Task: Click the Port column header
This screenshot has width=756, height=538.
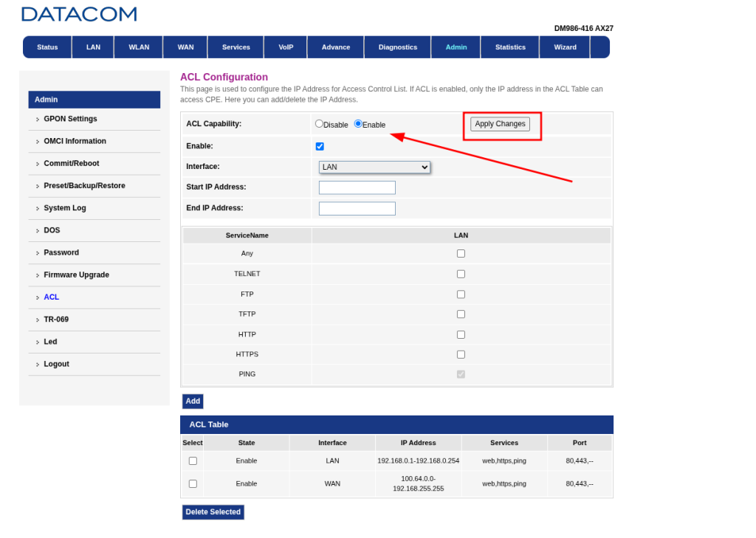Action: 580,443
